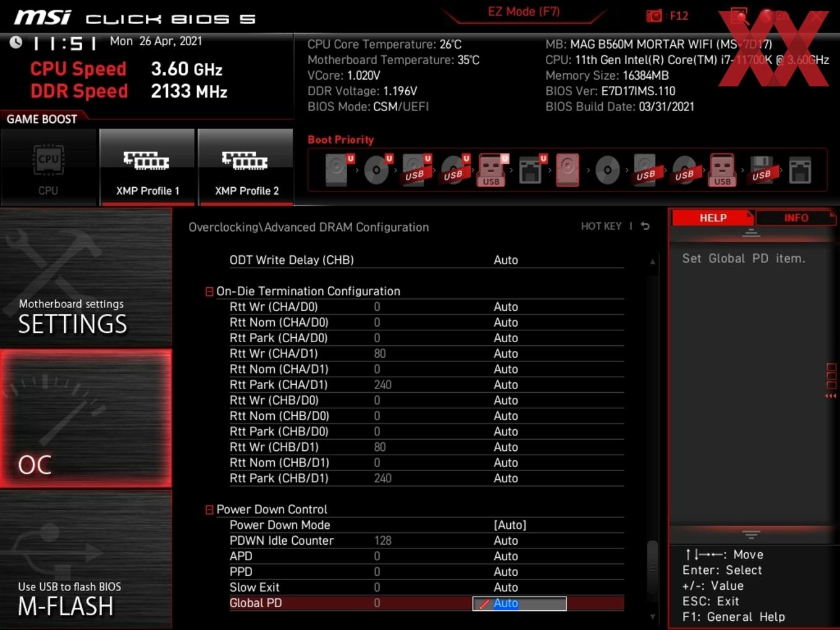Select legacy network boot icon at end
Image resolution: width=840 pixels, height=630 pixels.
(x=799, y=170)
